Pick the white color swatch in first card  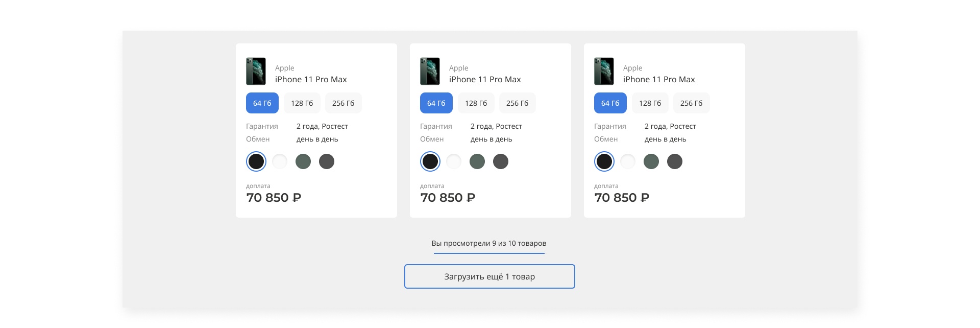click(x=280, y=161)
